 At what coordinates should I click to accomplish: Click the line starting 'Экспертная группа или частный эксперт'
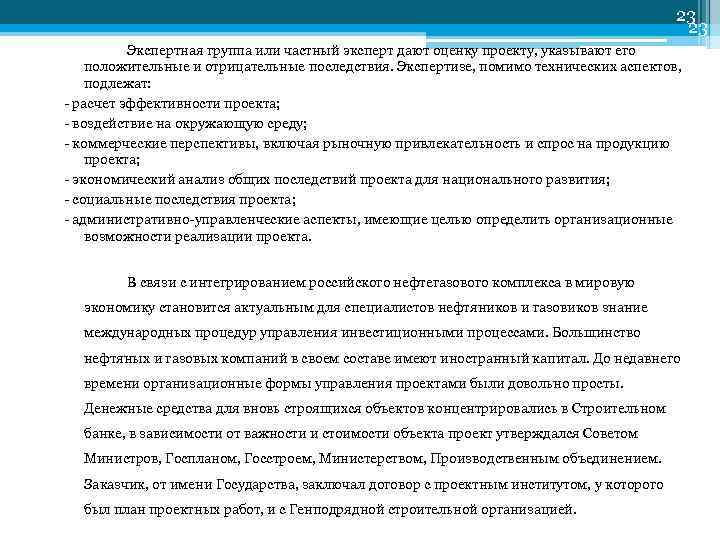[381, 51]
